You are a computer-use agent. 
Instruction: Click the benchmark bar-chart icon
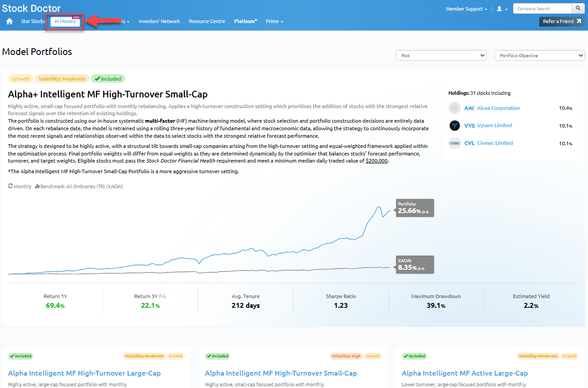37,186
